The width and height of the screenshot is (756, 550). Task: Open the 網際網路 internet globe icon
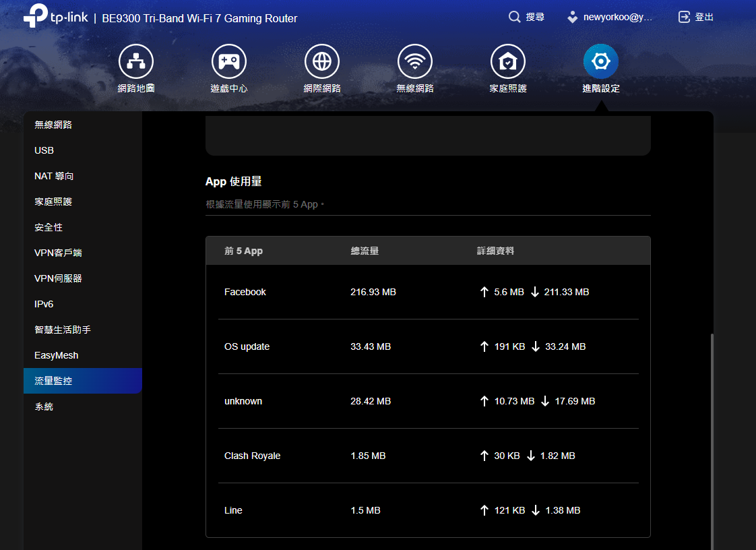[x=322, y=61]
